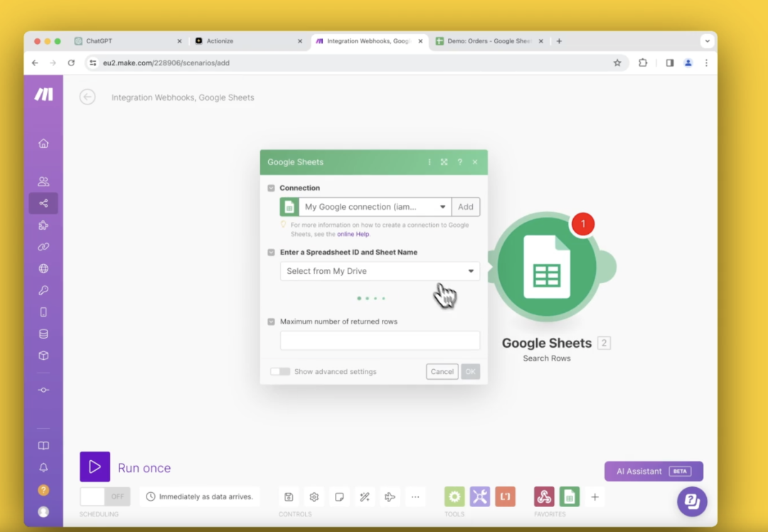768x532 pixels.
Task: Click Maximum number of returned rows field
Action: [x=380, y=341]
